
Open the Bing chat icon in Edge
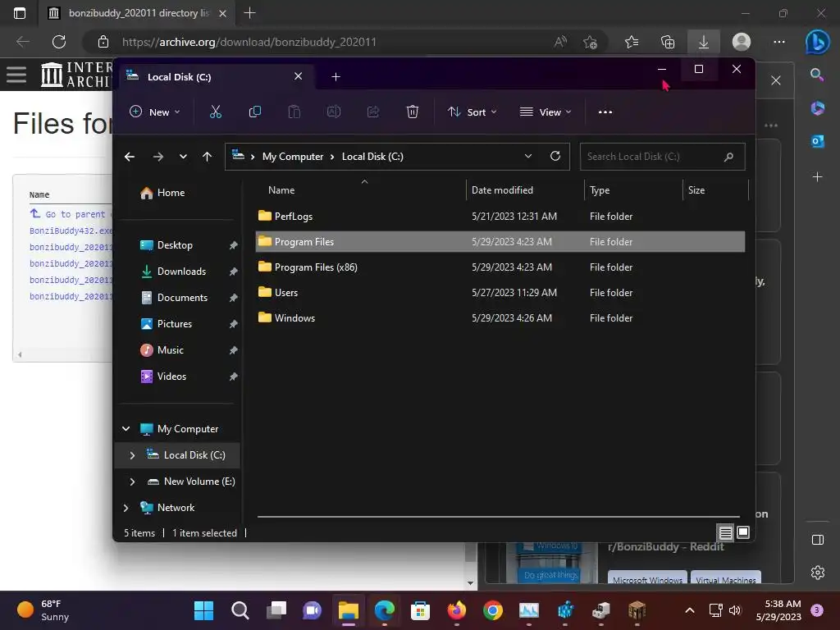[x=818, y=42]
